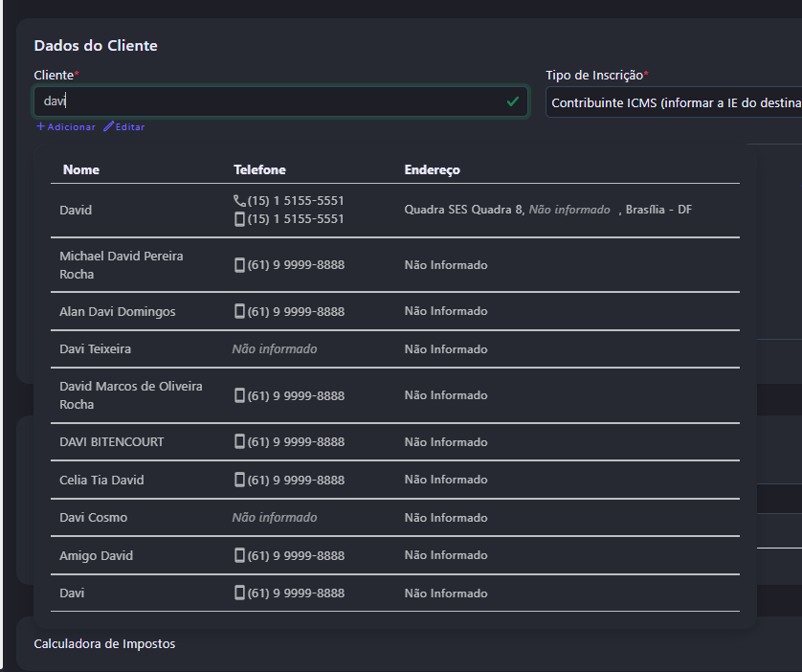The height and width of the screenshot is (672, 802).
Task: Click the green checkmark in Cliente field
Action: pyautogui.click(x=513, y=101)
